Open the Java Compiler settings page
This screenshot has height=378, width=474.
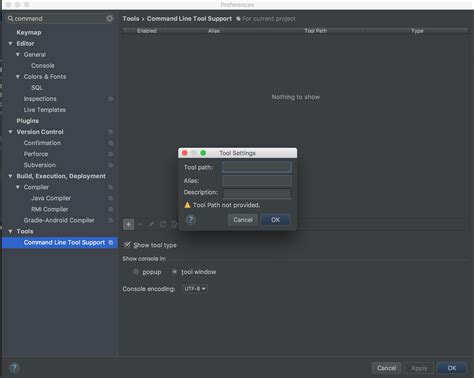coord(51,198)
